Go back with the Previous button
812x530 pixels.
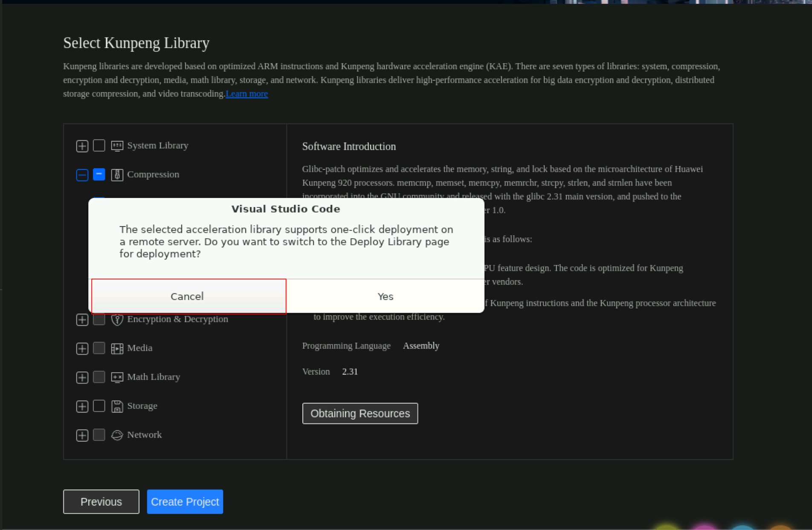101,502
